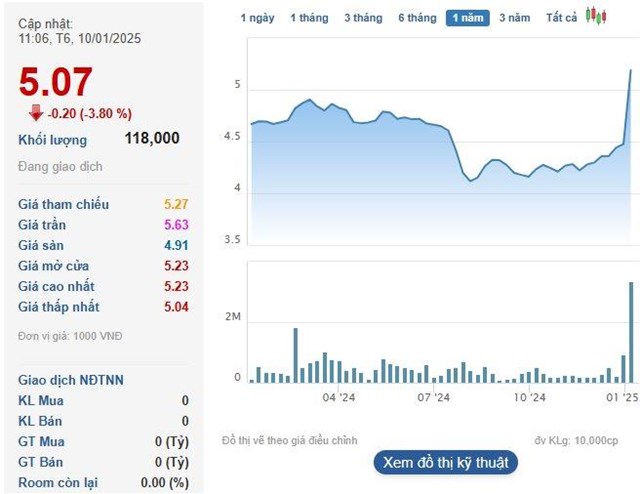Click the Giá tham chiếu value 5.27
This screenshot has height=494, width=640.
coord(176,204)
